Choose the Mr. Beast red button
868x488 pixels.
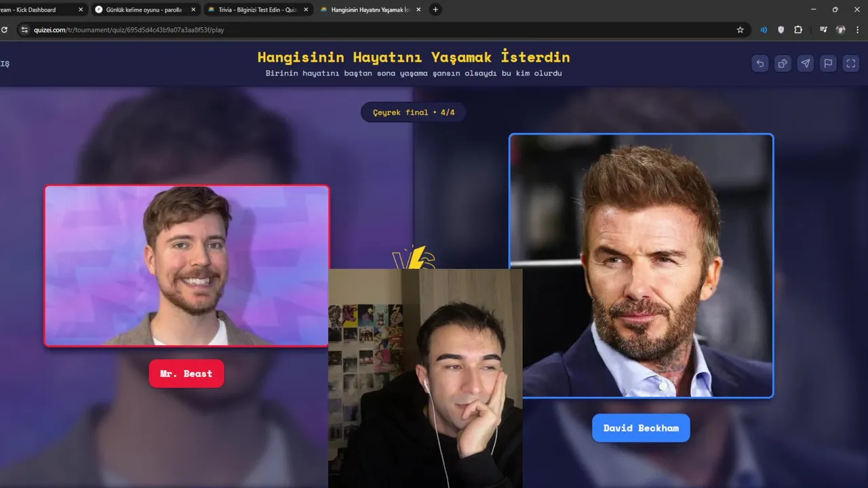[186, 373]
